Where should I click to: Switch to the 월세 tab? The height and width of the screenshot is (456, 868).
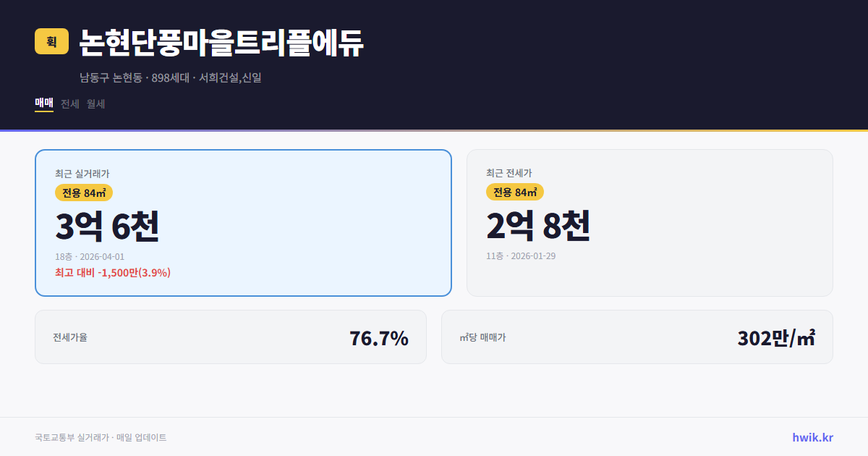coord(95,104)
